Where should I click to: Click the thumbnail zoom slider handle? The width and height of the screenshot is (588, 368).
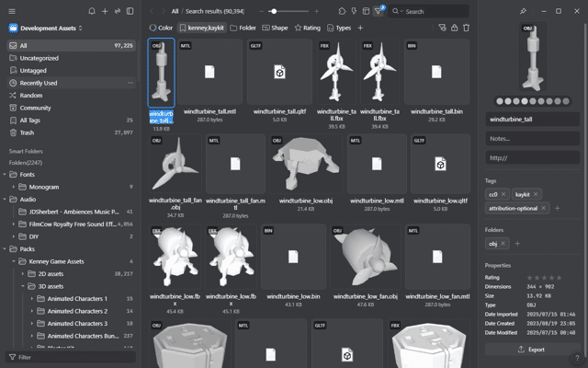point(274,11)
